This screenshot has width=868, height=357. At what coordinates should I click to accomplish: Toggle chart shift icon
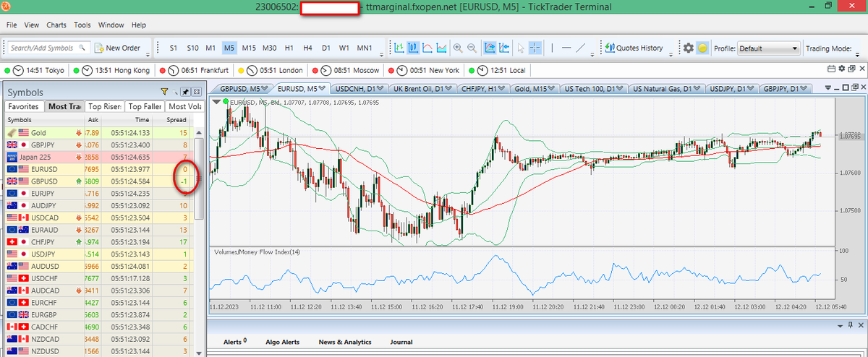click(504, 48)
